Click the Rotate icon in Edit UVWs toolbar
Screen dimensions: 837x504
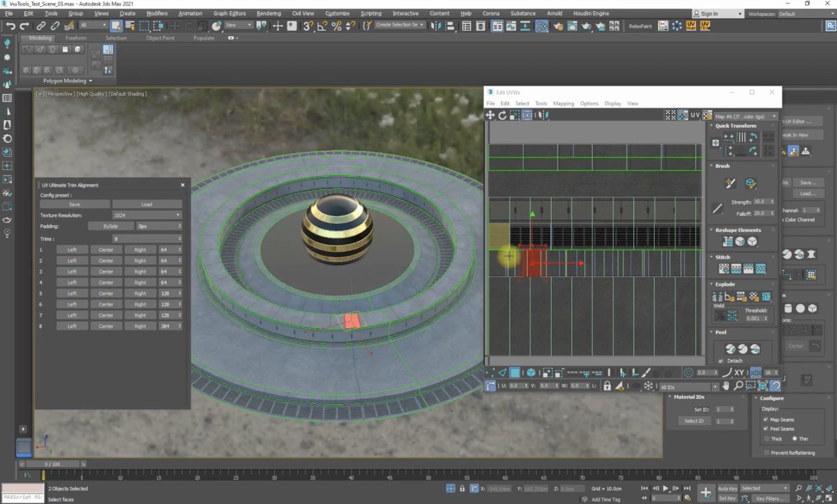coord(502,115)
